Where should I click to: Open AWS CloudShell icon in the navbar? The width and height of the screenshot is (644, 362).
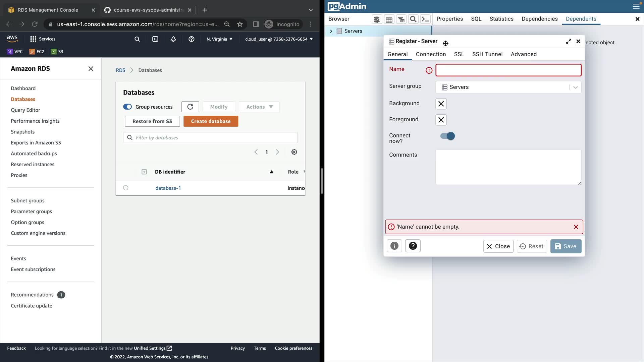(x=155, y=39)
